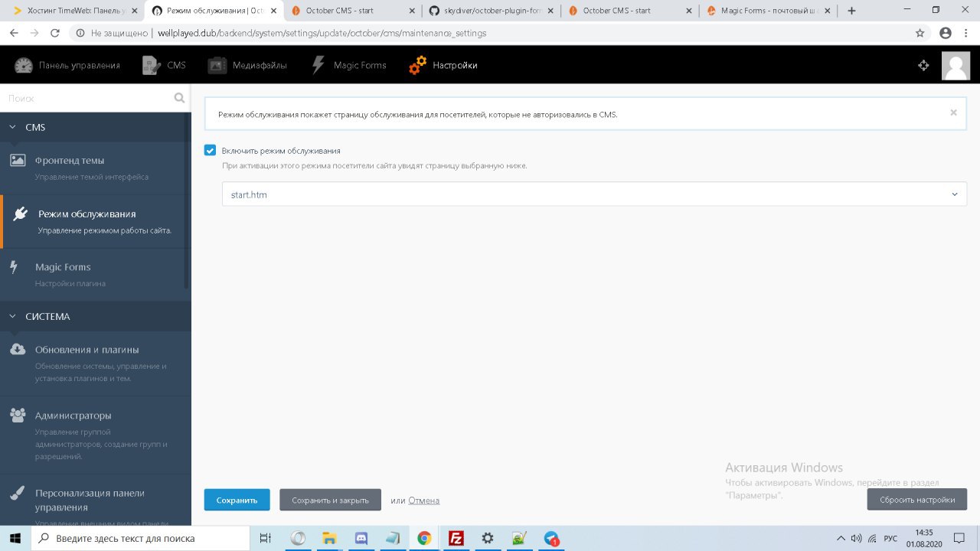Click the crosshair icon in the top right
Viewport: 980px width, 551px height.
click(x=923, y=66)
